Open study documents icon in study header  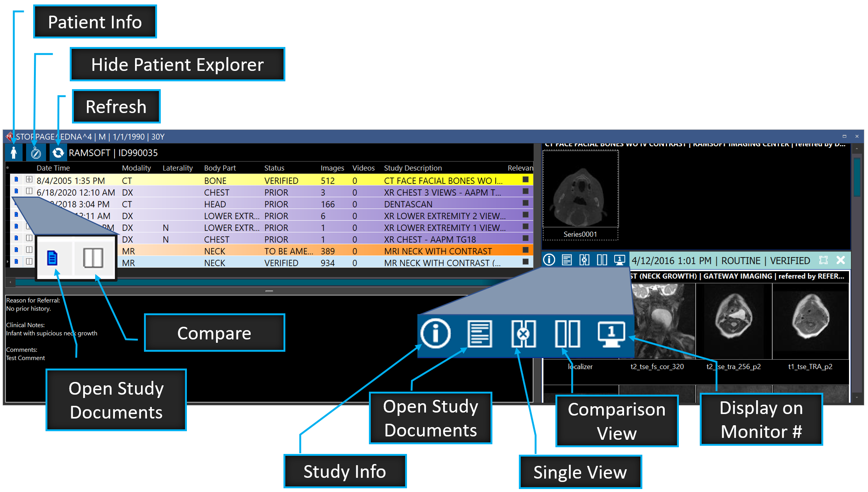pos(567,260)
